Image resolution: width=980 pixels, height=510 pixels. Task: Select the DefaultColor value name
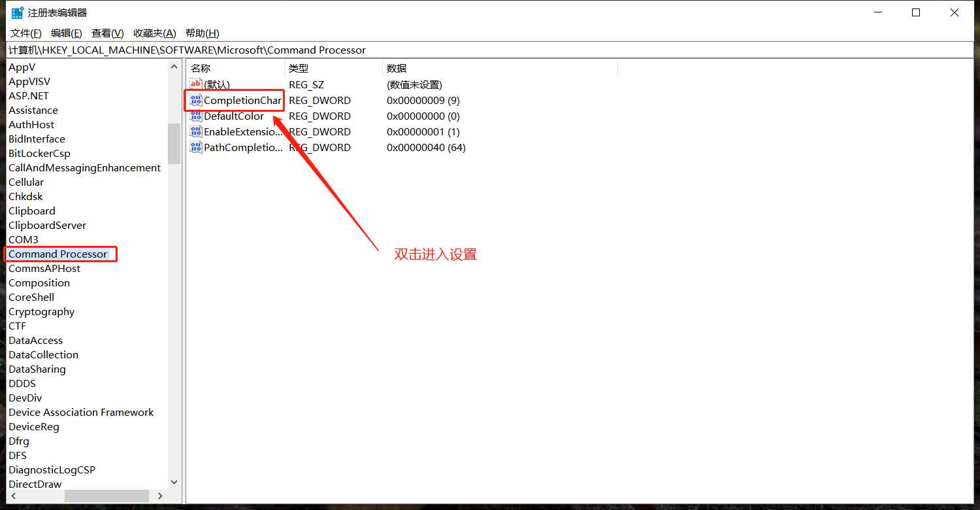(x=234, y=116)
